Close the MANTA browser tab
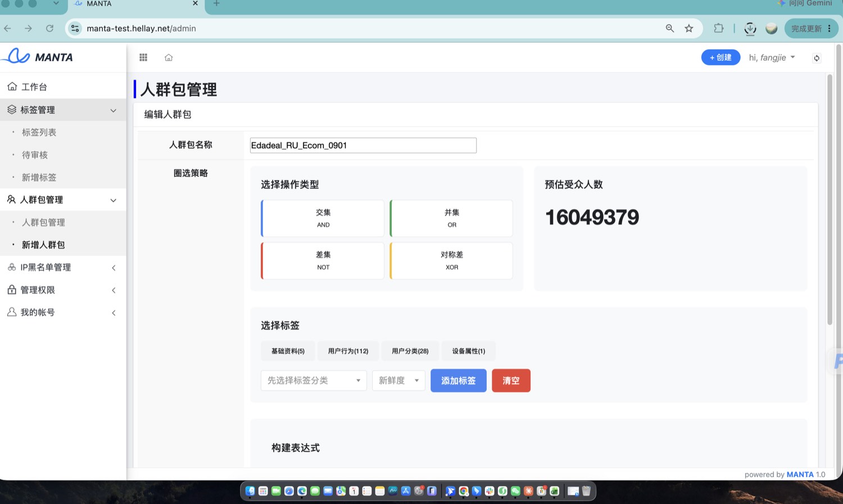Viewport: 843px width, 504px height. (x=195, y=3)
